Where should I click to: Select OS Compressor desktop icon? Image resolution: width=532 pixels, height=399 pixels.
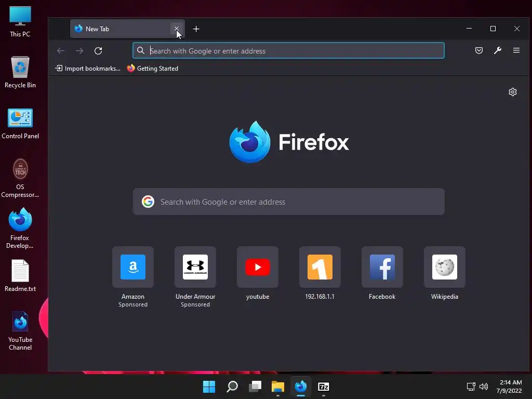20,178
